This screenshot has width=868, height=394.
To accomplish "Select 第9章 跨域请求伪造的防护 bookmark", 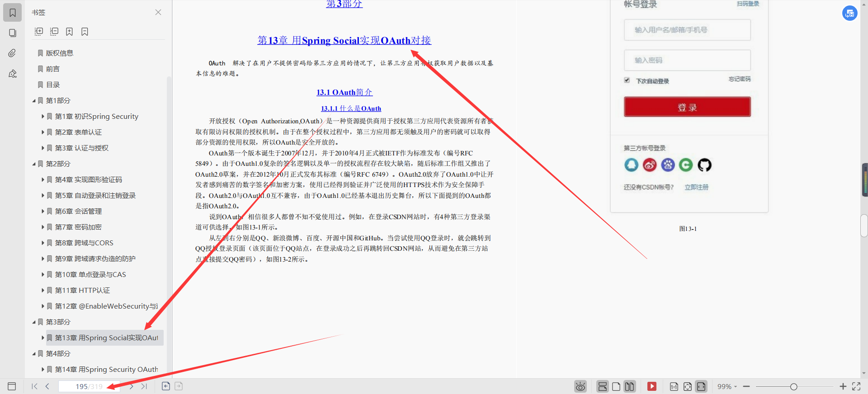I will click(x=95, y=259).
